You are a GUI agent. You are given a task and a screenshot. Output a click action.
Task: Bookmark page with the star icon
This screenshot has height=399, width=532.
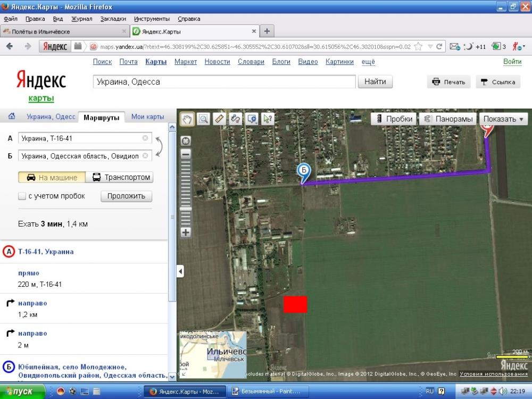pyautogui.click(x=418, y=46)
